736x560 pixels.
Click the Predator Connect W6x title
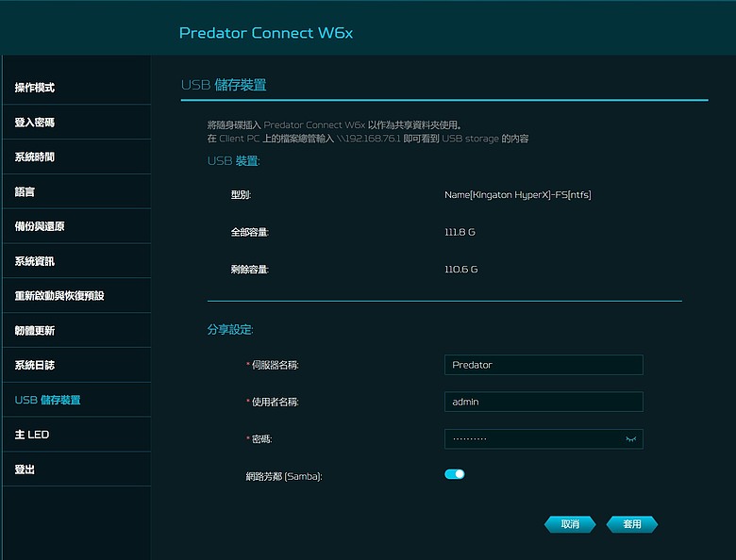266,33
